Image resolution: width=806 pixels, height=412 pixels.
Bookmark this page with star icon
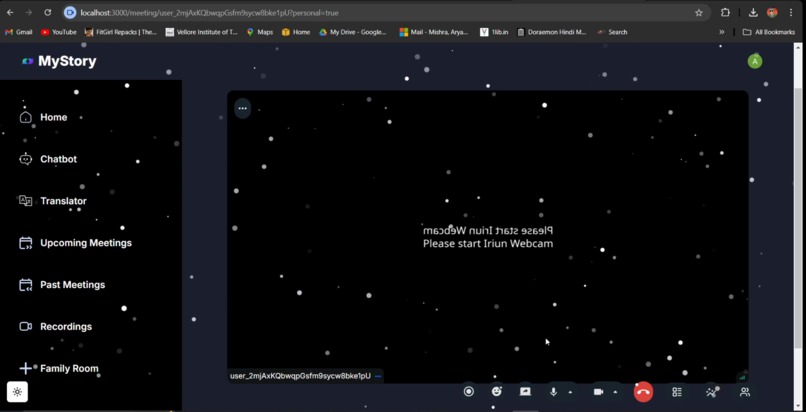(699, 13)
